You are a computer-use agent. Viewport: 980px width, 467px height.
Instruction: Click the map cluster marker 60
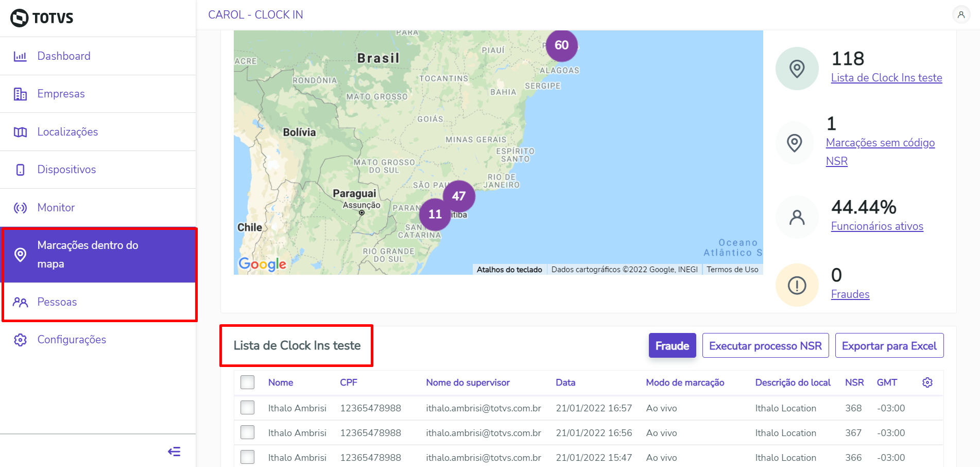tap(561, 45)
